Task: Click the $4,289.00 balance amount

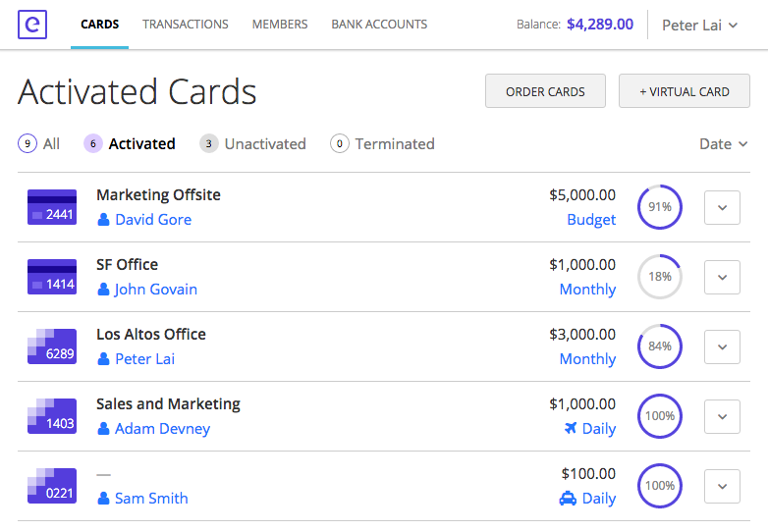Action: pyautogui.click(x=600, y=24)
